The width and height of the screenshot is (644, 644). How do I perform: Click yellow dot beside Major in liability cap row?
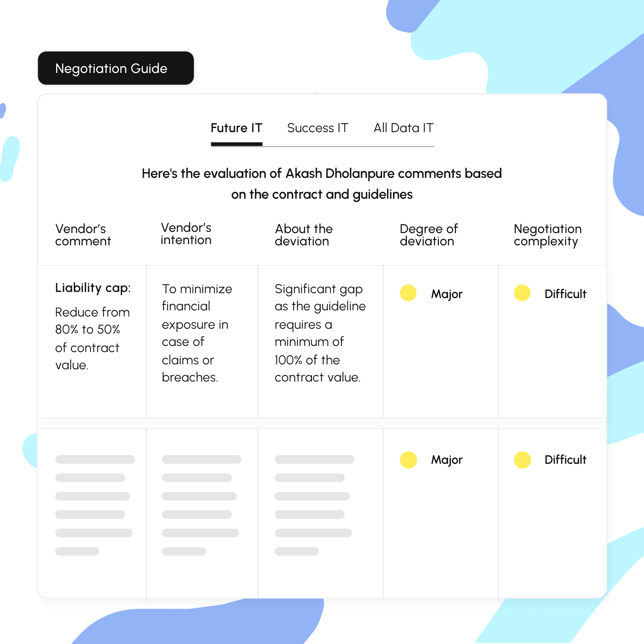[x=408, y=293]
